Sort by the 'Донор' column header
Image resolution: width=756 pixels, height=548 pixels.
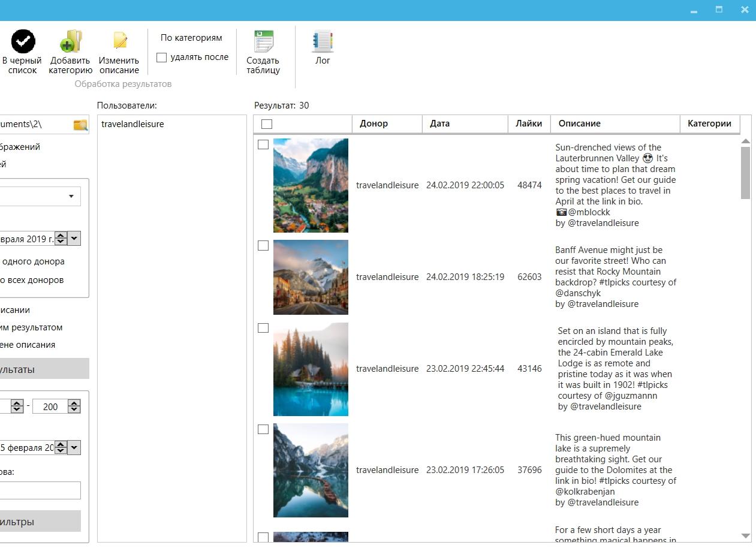pos(387,124)
